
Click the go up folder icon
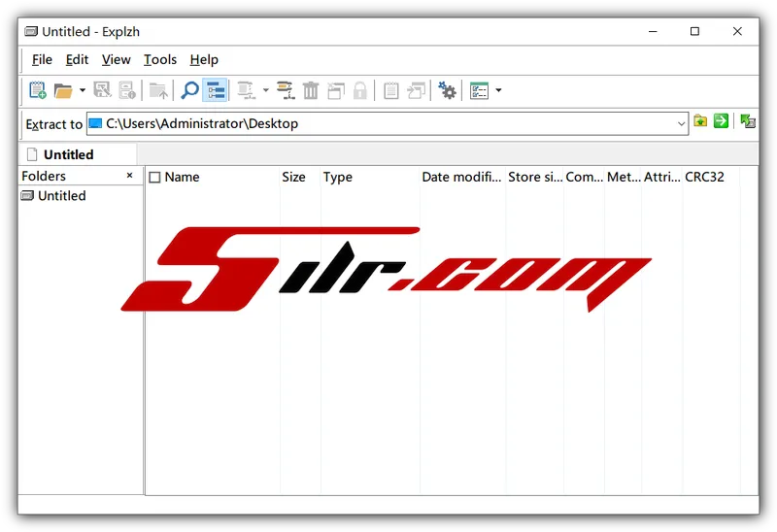point(158,90)
